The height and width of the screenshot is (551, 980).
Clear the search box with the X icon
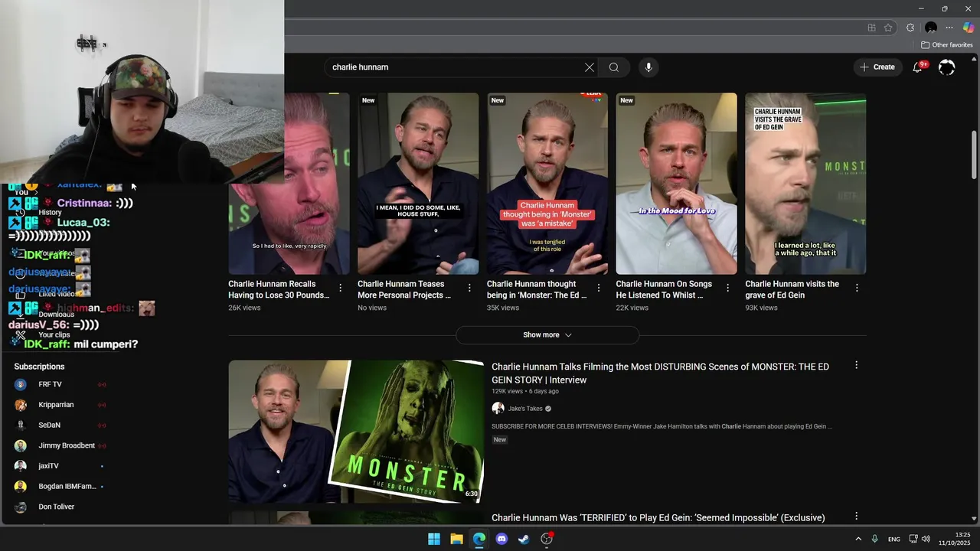(x=590, y=67)
